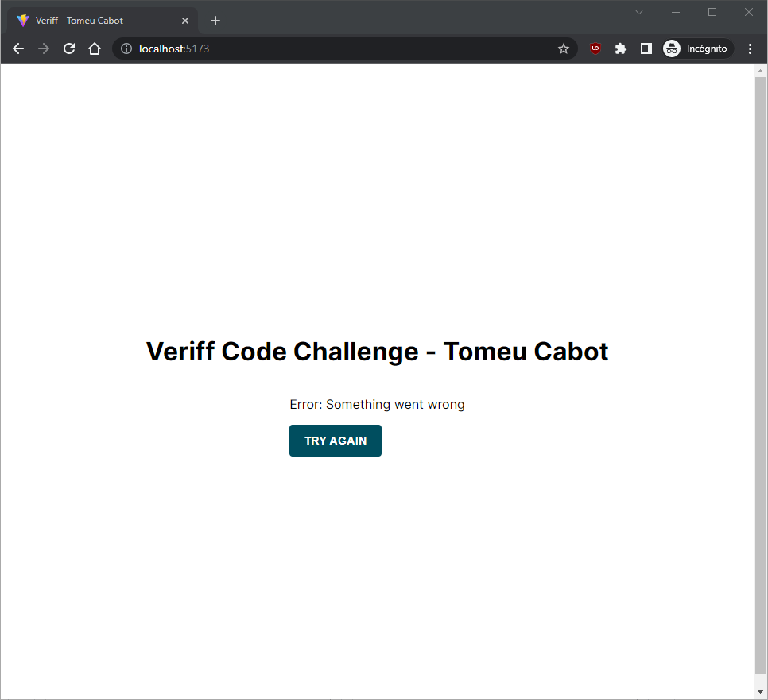Select the Veriff - Tomeu Cabot tab
Screen dimensions: 768x700
tap(102, 21)
